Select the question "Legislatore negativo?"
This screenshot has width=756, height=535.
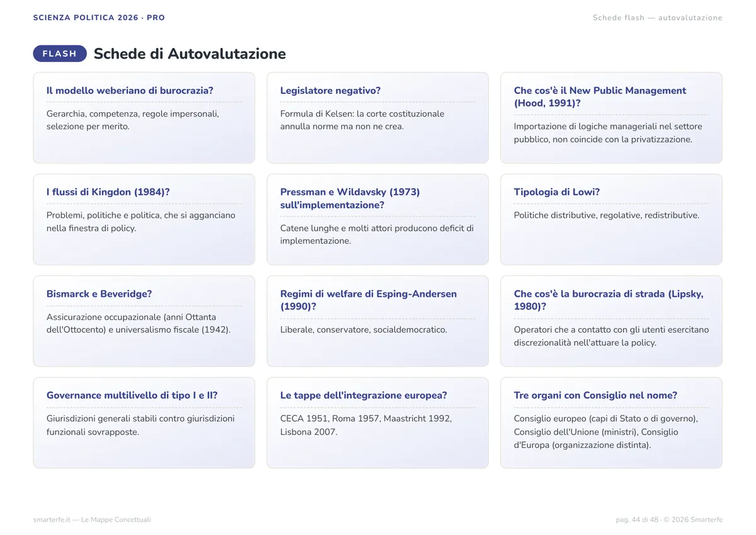click(x=331, y=91)
